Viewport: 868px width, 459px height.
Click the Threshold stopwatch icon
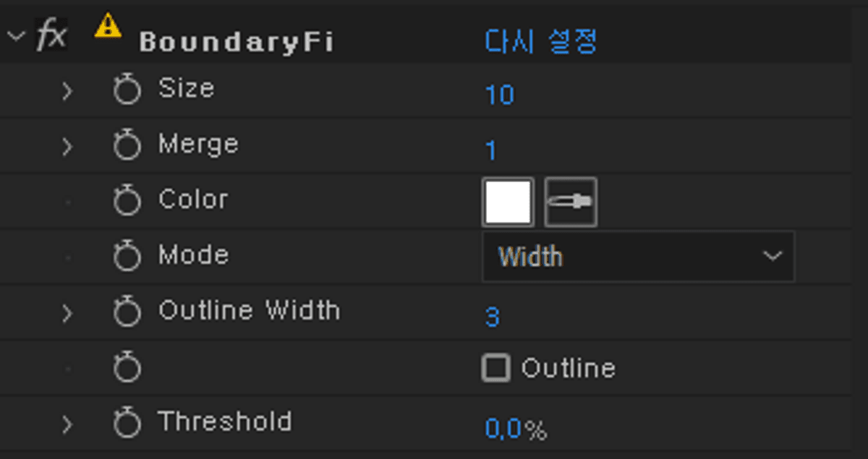[127, 424]
